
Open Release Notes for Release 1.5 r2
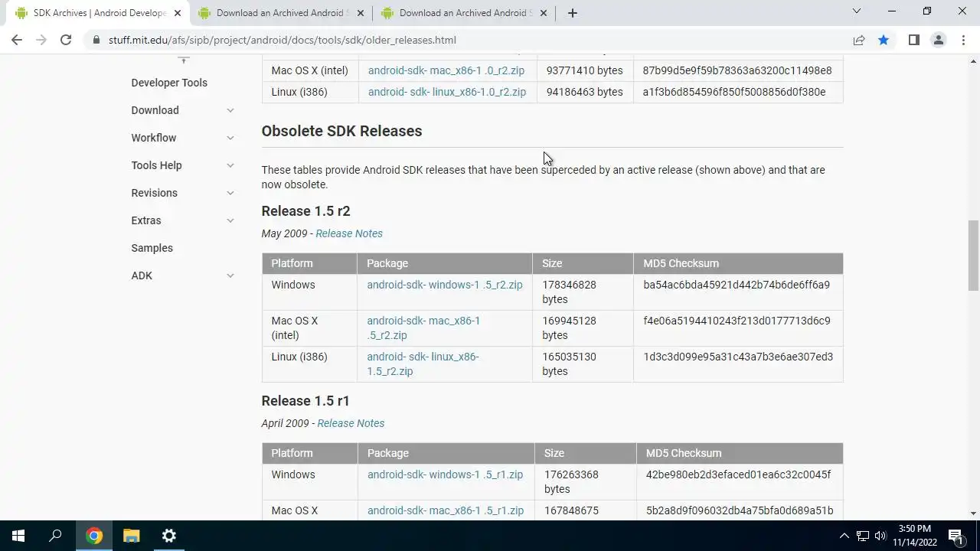click(349, 233)
